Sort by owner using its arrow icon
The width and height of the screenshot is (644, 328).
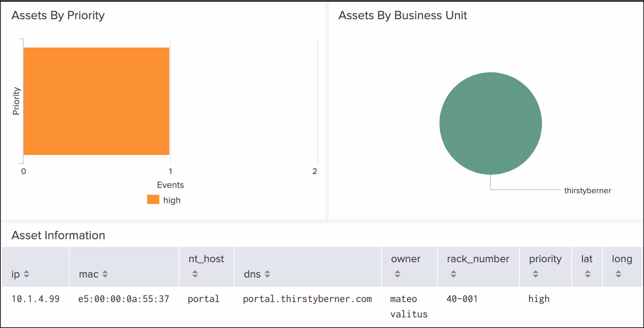pos(398,274)
